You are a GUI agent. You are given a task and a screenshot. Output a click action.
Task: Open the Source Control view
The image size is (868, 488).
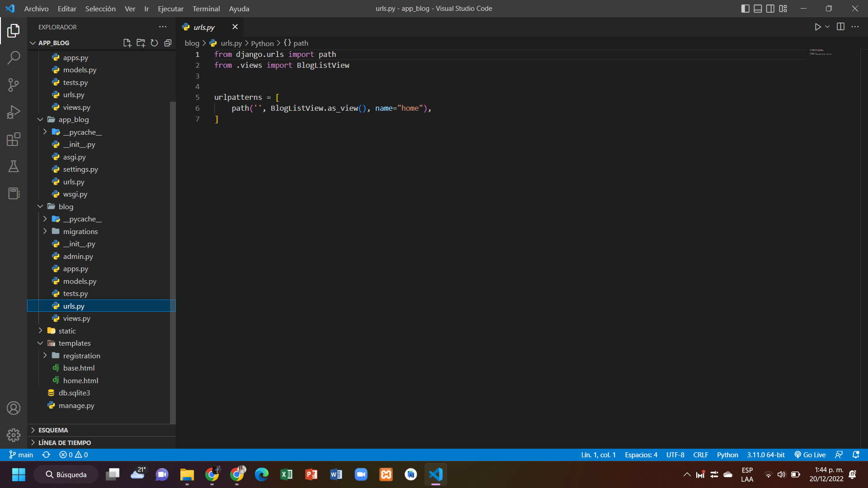14,84
